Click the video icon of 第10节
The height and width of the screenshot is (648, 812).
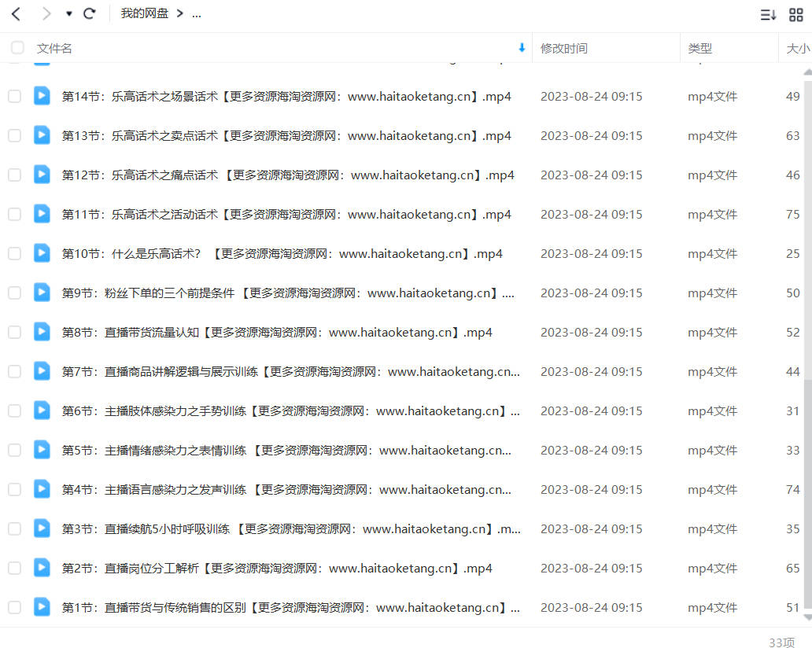coord(42,253)
